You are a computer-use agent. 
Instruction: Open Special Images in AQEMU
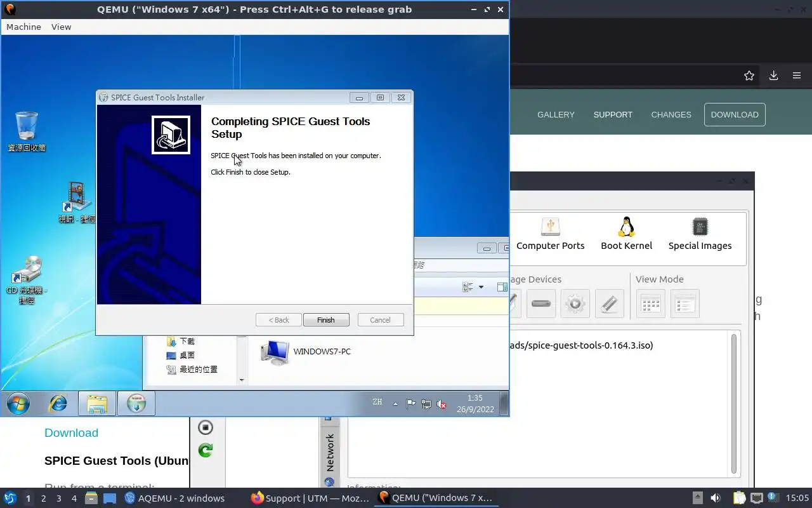[x=700, y=234]
